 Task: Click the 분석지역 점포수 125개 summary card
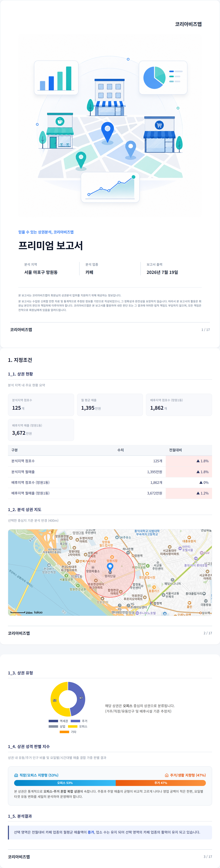tap(41, 404)
